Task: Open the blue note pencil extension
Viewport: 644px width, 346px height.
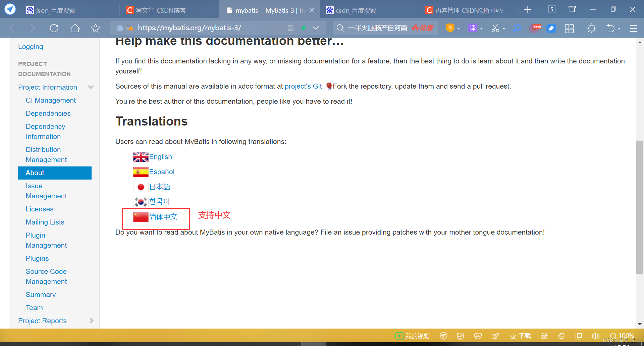Action: coord(551,28)
